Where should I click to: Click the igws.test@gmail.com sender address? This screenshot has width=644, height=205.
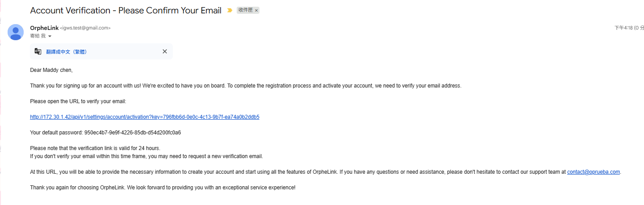pos(85,28)
